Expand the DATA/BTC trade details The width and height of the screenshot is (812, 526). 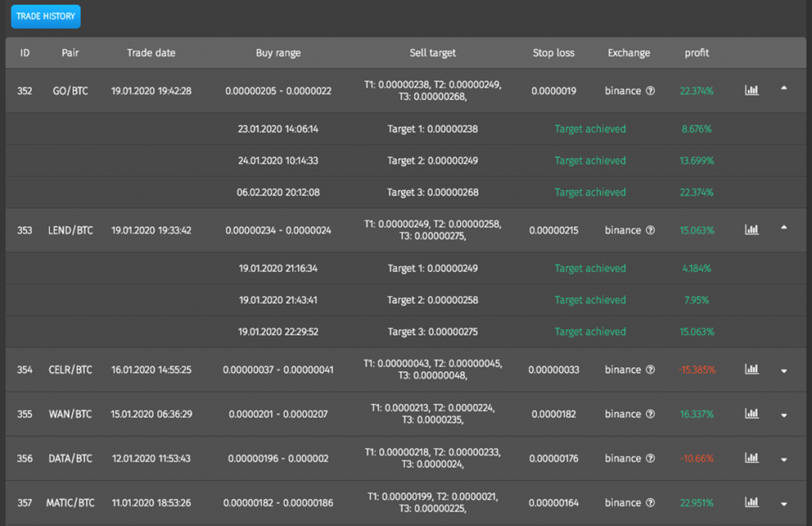coord(784,459)
